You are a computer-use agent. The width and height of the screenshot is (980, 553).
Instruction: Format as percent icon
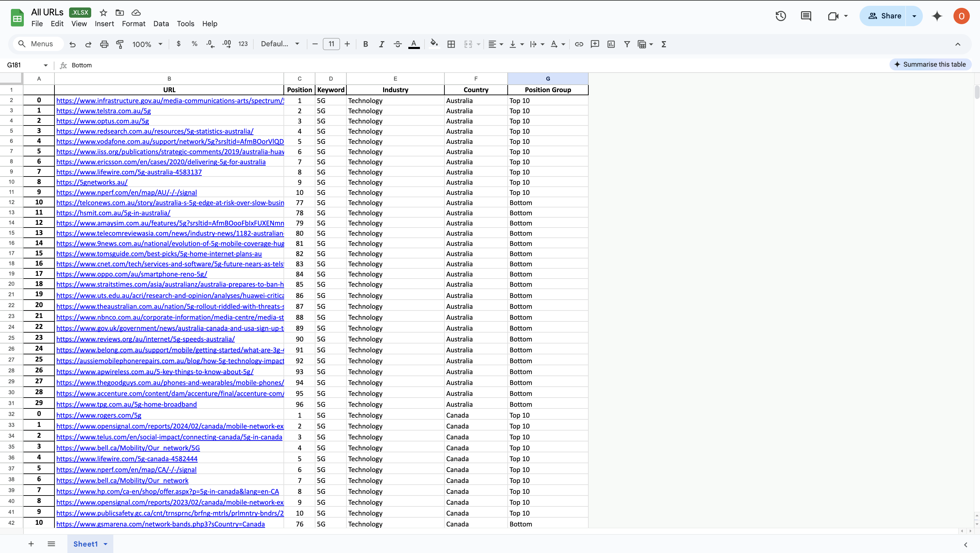[x=194, y=44]
